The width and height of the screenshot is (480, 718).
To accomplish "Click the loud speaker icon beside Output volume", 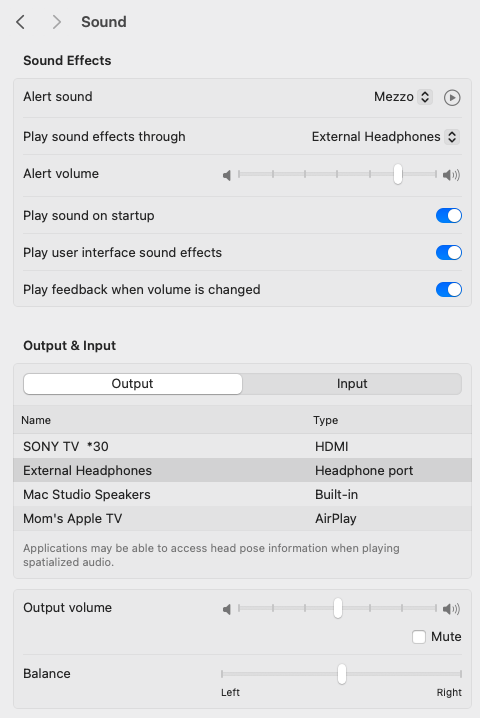I will pyautogui.click(x=451, y=609).
